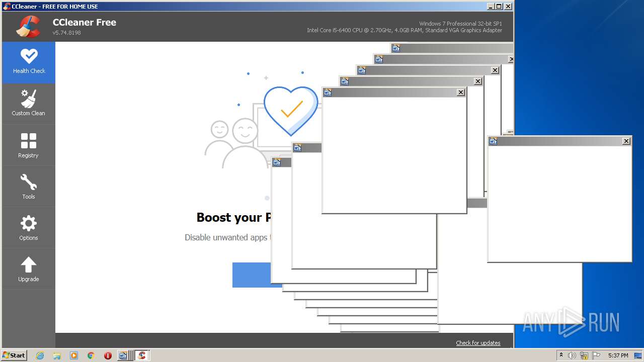This screenshot has width=644, height=362.
Task: Open Opera browser from the taskbar
Action: (108, 355)
